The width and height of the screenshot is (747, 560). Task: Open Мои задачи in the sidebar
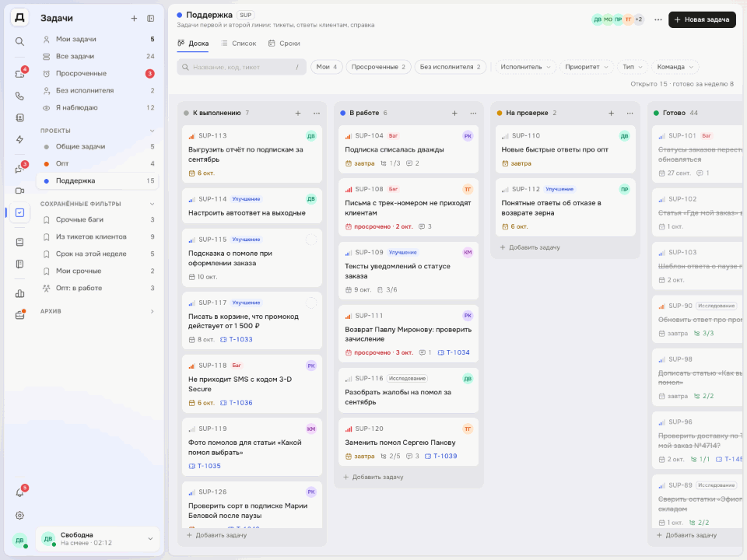[98, 39]
